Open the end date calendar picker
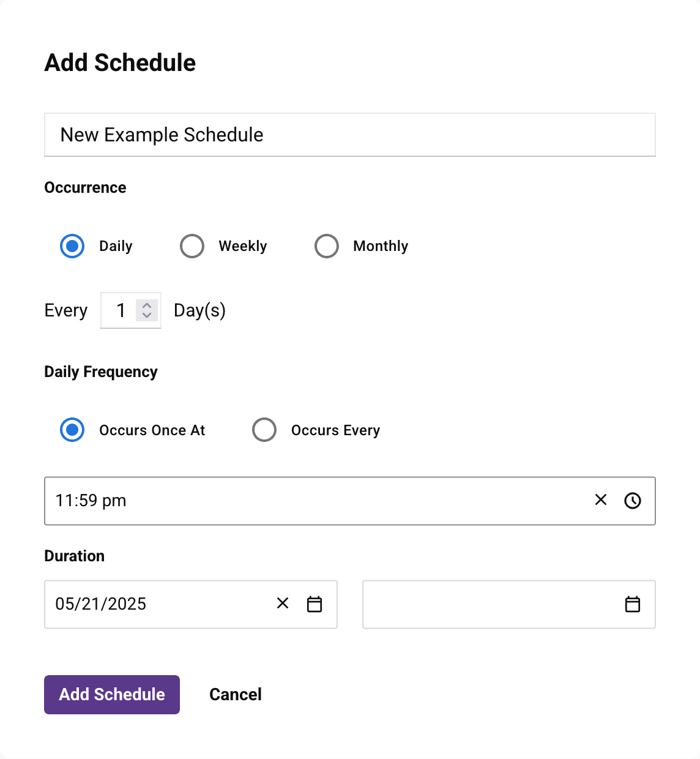The image size is (700, 759). tap(633, 604)
